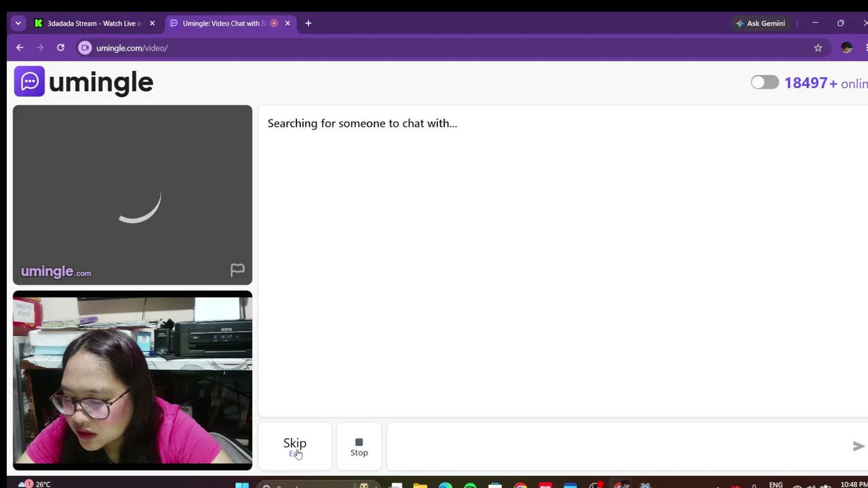Focus the umingle.com/video address bar
The image size is (868, 488).
click(x=448, y=47)
